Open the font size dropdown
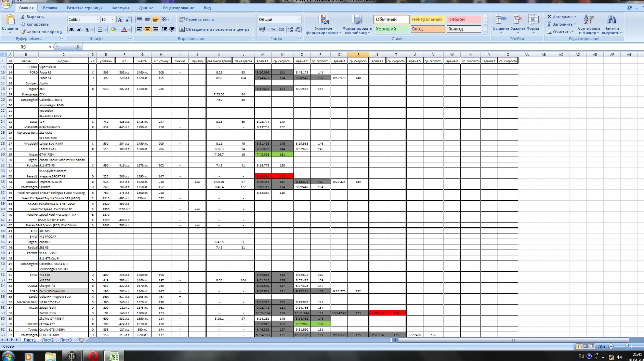The width and height of the screenshot is (644, 361). [x=113, y=19]
